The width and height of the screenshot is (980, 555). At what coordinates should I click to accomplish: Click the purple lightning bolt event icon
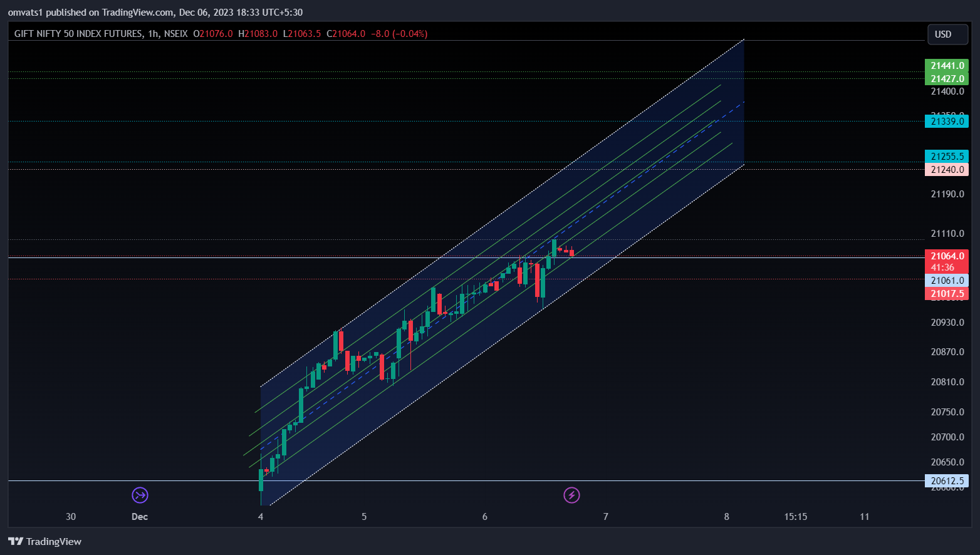click(x=571, y=495)
